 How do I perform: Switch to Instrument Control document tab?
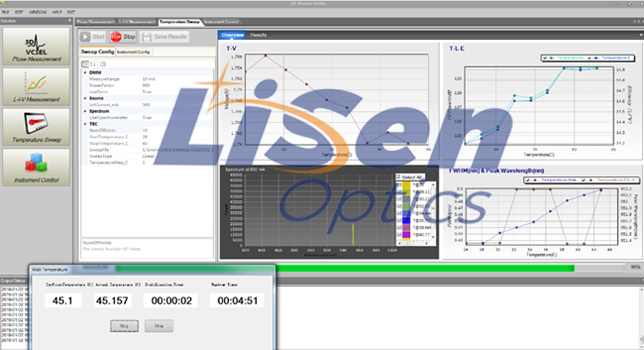221,21
